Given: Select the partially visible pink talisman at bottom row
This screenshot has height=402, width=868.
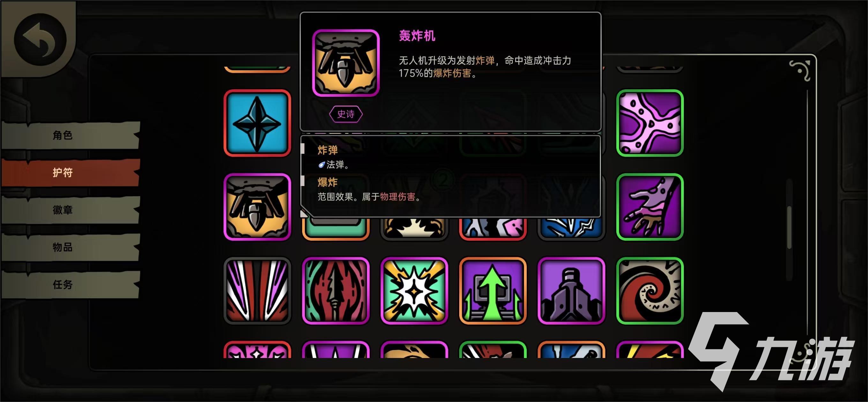Looking at the screenshot, I should click(257, 349).
